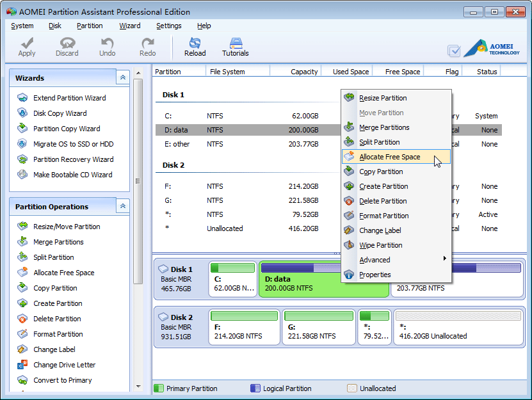This screenshot has height=400, width=532.
Task: Select the C: NTFS 62.00GB row
Action: coord(328,116)
